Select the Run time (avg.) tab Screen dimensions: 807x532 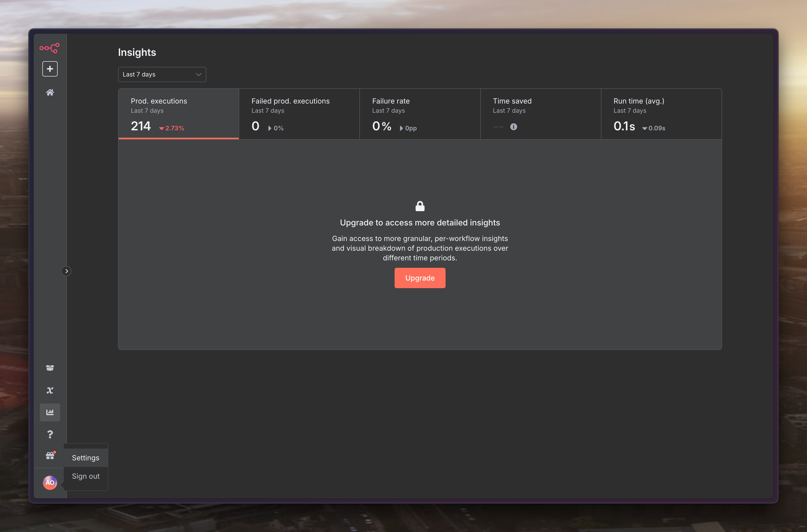point(661,114)
